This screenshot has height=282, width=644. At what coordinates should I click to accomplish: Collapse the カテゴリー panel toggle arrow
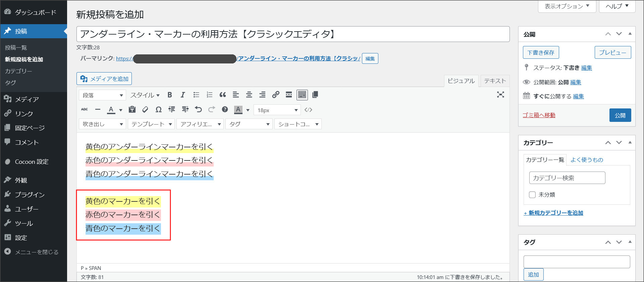pos(630,142)
